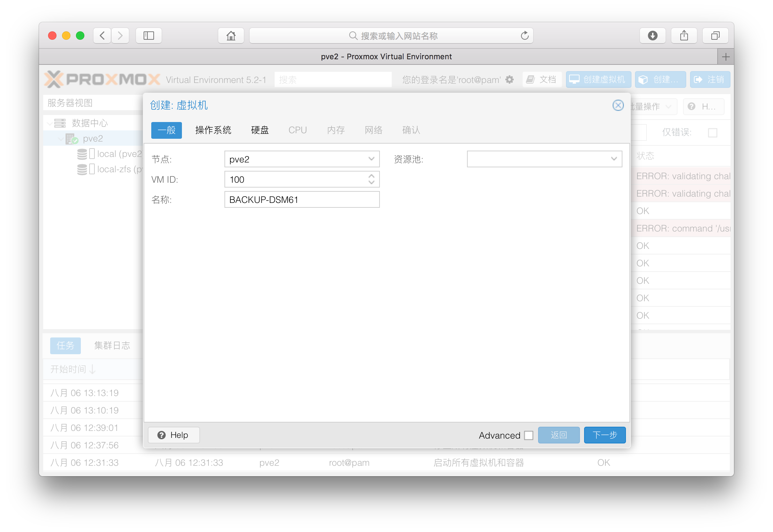Click the Safari forward arrow
Image resolution: width=773 pixels, height=532 pixels.
point(120,36)
